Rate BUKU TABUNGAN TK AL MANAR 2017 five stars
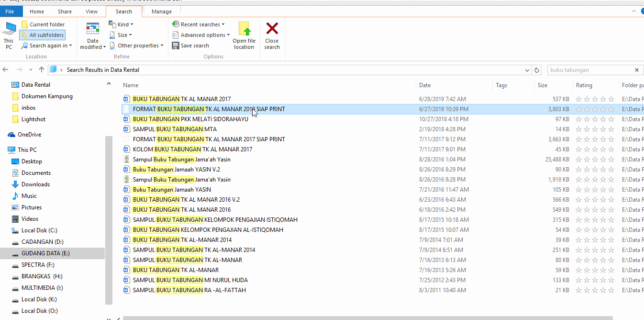This screenshot has height=320, width=644. point(611,99)
